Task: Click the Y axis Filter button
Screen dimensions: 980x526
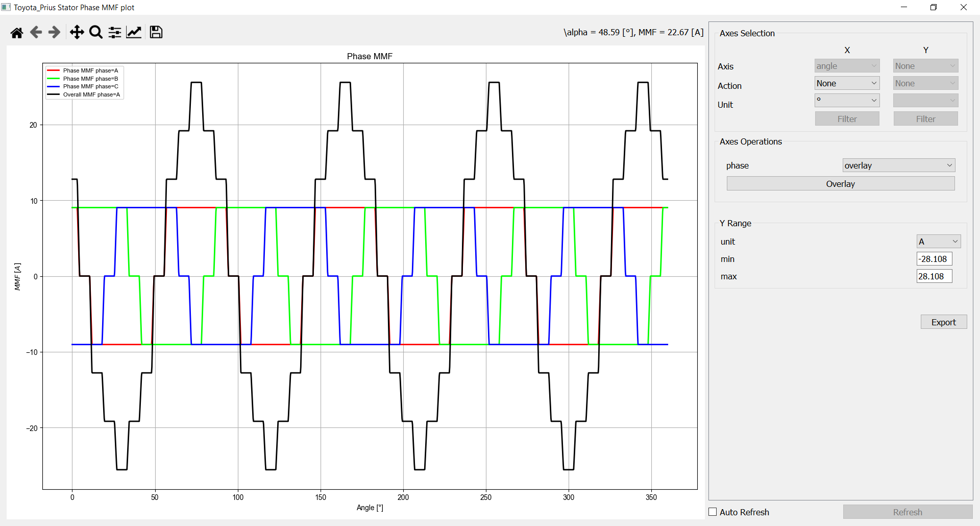Action: [925, 119]
